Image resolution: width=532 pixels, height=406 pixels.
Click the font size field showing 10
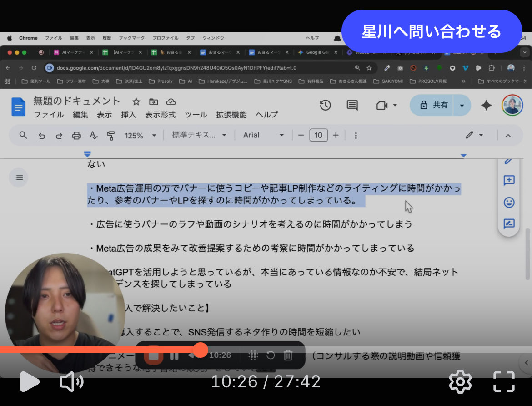click(x=318, y=135)
